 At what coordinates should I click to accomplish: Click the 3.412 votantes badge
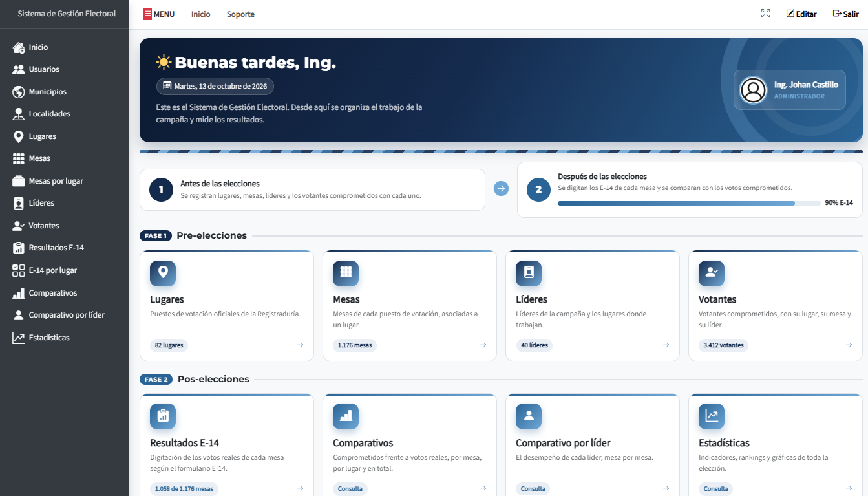pos(723,345)
